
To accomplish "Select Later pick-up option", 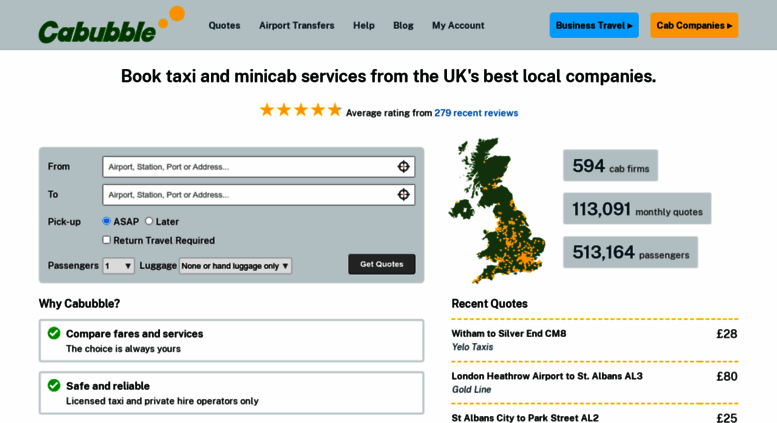I will (x=149, y=221).
